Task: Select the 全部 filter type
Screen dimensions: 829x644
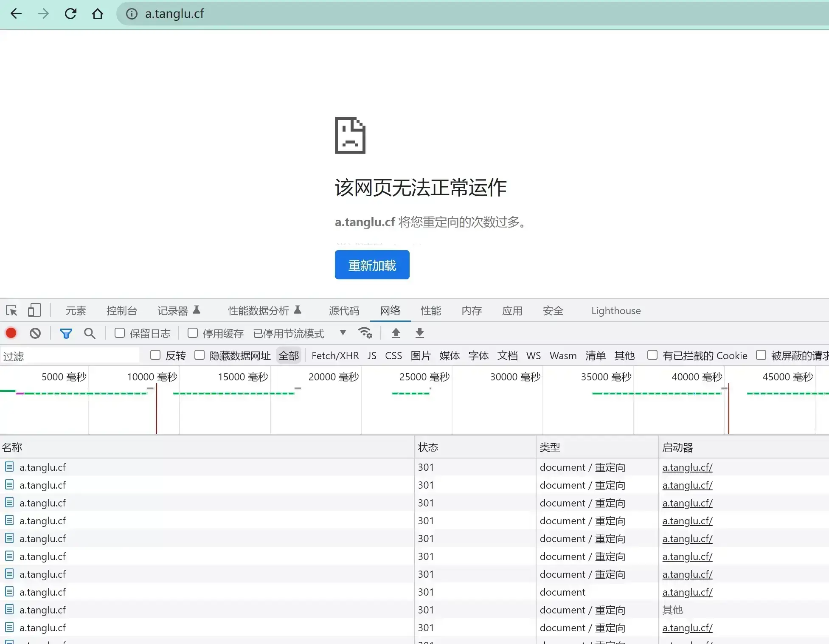Action: point(289,356)
